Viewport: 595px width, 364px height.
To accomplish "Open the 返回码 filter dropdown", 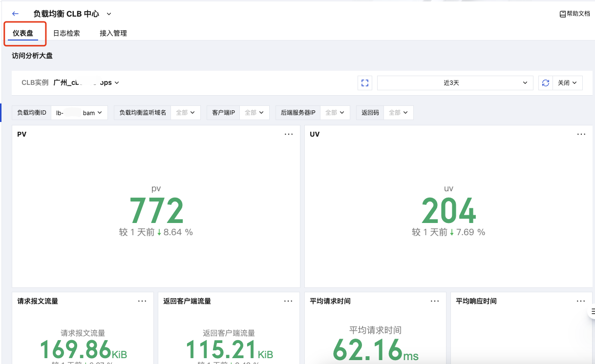I will point(398,113).
